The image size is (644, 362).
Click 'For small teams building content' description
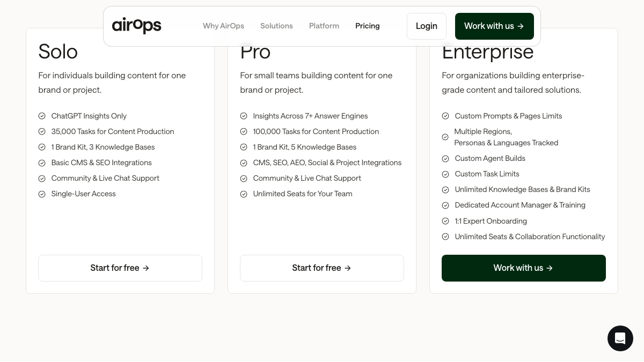[x=316, y=83]
